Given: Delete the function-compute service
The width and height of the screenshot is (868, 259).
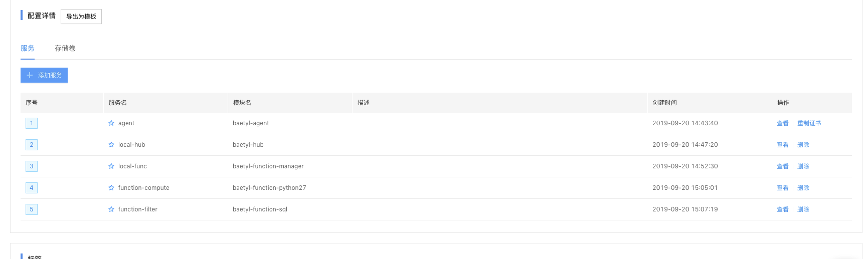Looking at the screenshot, I should coord(803,188).
